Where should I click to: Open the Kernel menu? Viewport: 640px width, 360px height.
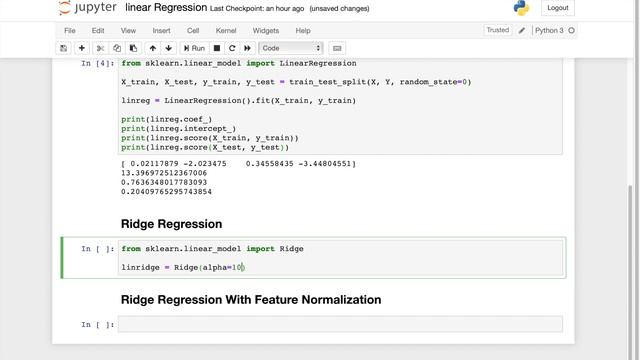(226, 31)
